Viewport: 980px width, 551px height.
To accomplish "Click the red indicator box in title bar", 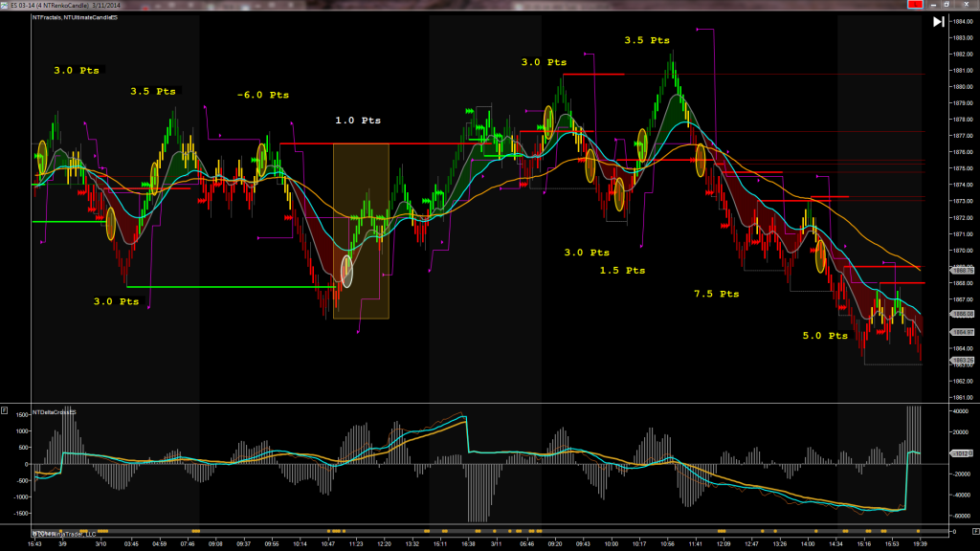I will point(913,5).
